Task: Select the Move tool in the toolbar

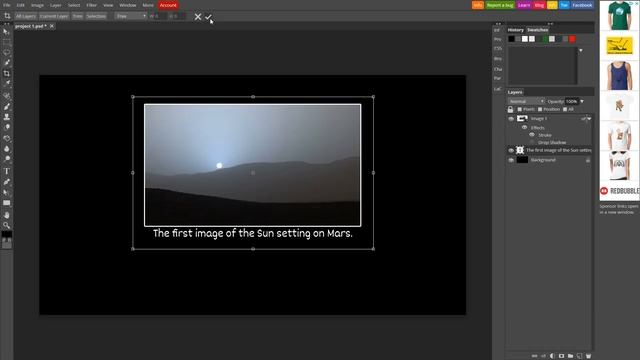Action: [x=7, y=31]
